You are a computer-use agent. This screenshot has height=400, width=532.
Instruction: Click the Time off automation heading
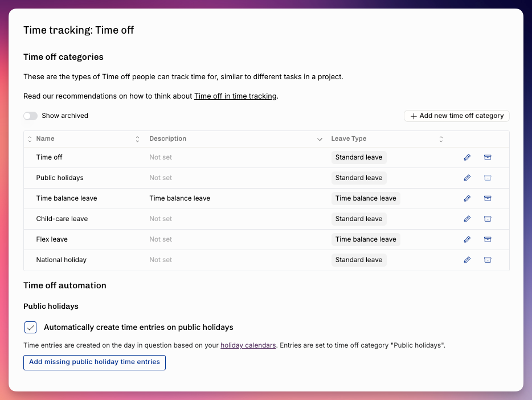click(65, 285)
